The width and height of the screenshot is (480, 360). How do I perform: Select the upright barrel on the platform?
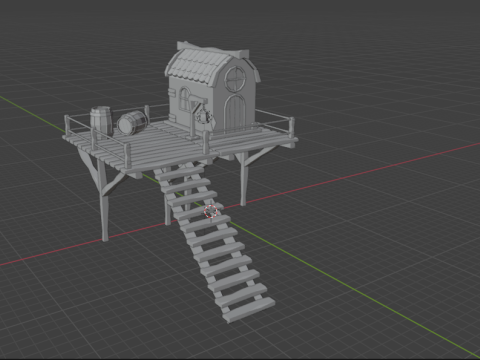click(101, 121)
